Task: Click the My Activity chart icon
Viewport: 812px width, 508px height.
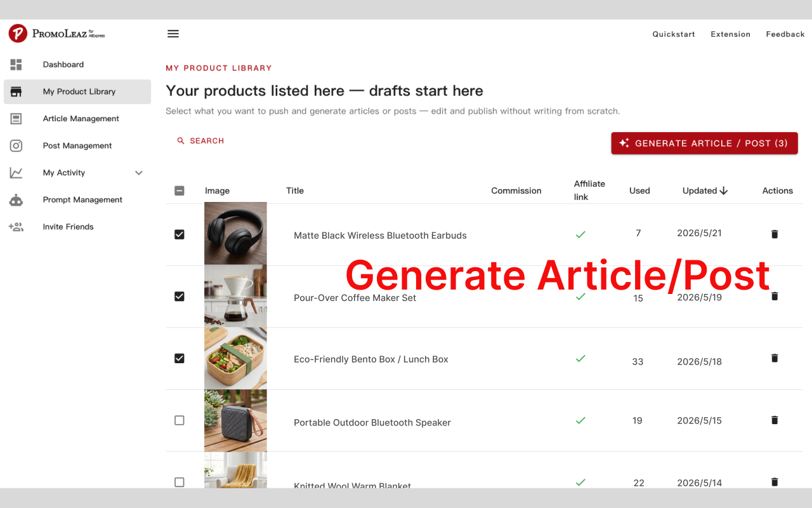Action: click(x=16, y=173)
